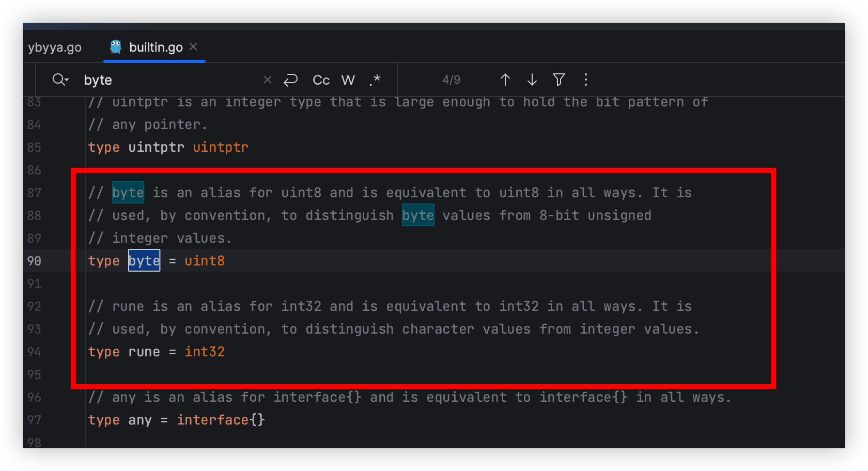Open search history via magnifier icon
This screenshot has height=471, width=868.
(x=60, y=80)
